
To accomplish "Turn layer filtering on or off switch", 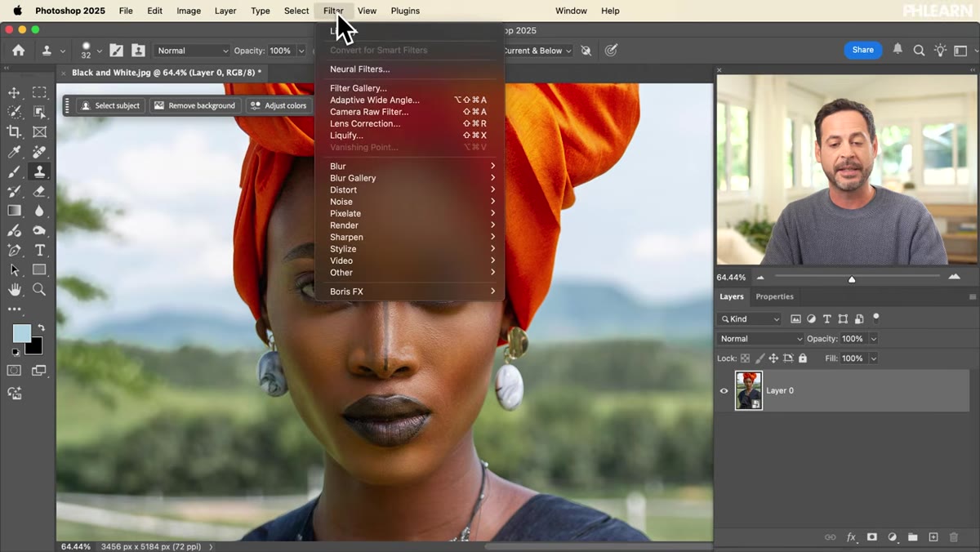I will pos(876,318).
